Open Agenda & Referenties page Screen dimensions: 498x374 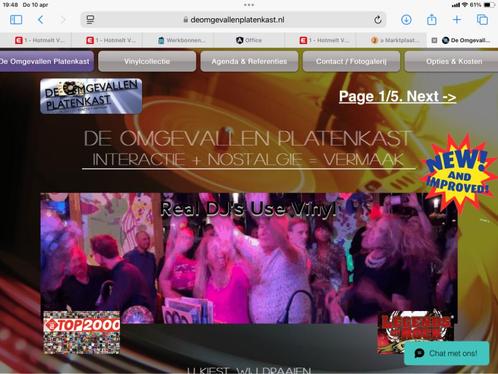pyautogui.click(x=249, y=61)
